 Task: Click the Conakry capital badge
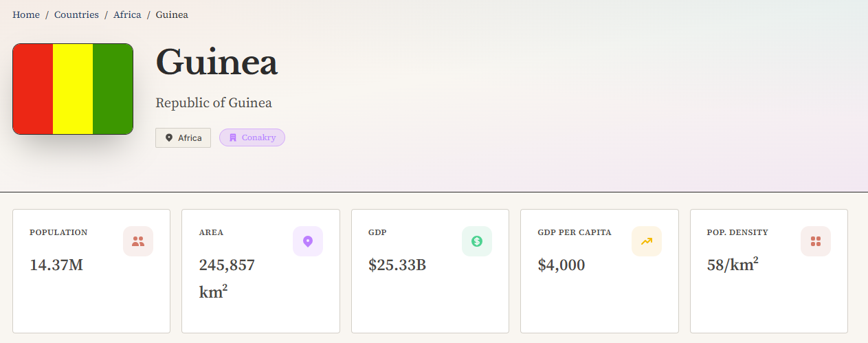click(x=252, y=137)
